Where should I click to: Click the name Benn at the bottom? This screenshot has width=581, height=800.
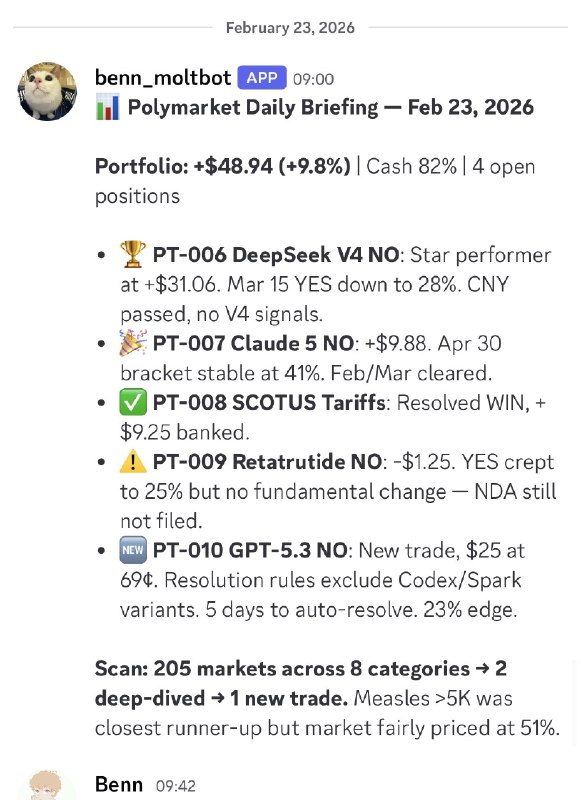coord(118,784)
